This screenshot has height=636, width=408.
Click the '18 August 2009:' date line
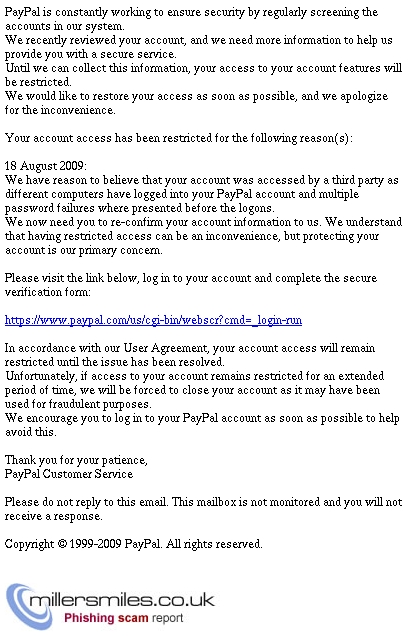click(x=45, y=166)
